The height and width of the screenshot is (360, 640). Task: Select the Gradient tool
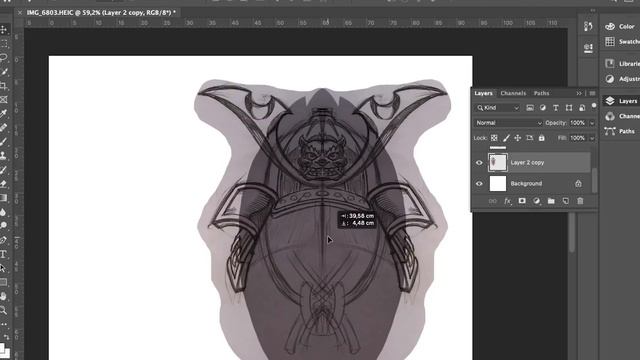pyautogui.click(x=4, y=198)
